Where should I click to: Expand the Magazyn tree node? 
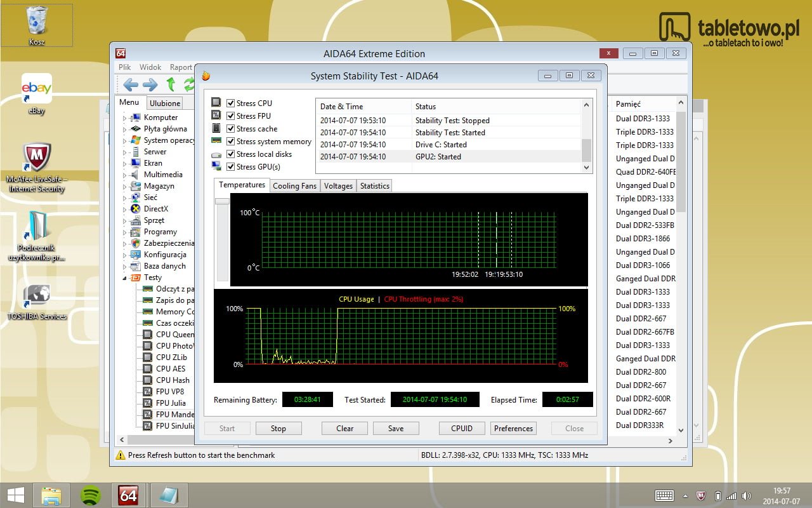(124, 186)
